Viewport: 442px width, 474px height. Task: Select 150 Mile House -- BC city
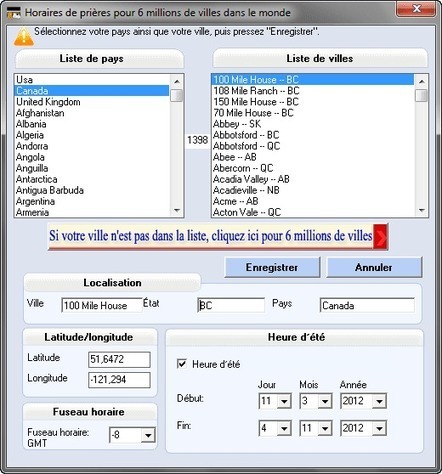313,102
